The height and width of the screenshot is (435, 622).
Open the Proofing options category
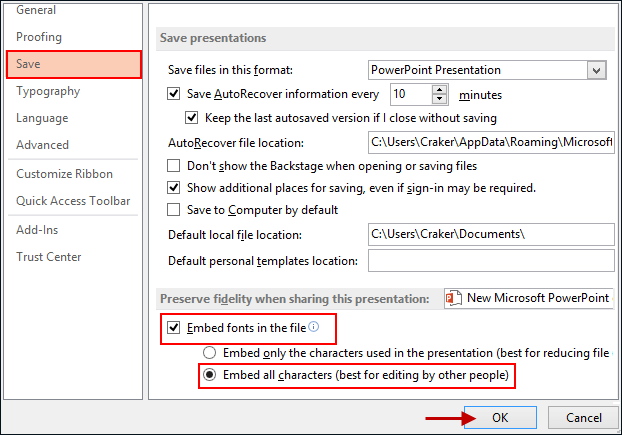click(x=39, y=37)
